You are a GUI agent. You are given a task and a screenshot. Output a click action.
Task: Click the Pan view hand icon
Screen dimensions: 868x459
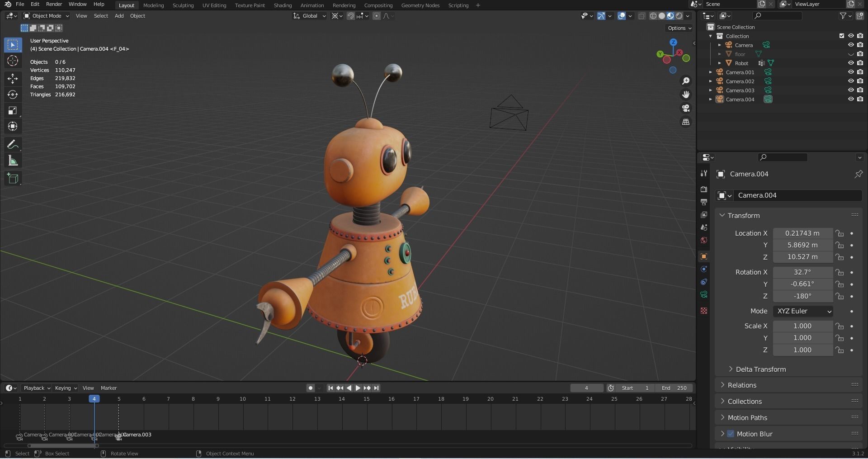point(686,95)
